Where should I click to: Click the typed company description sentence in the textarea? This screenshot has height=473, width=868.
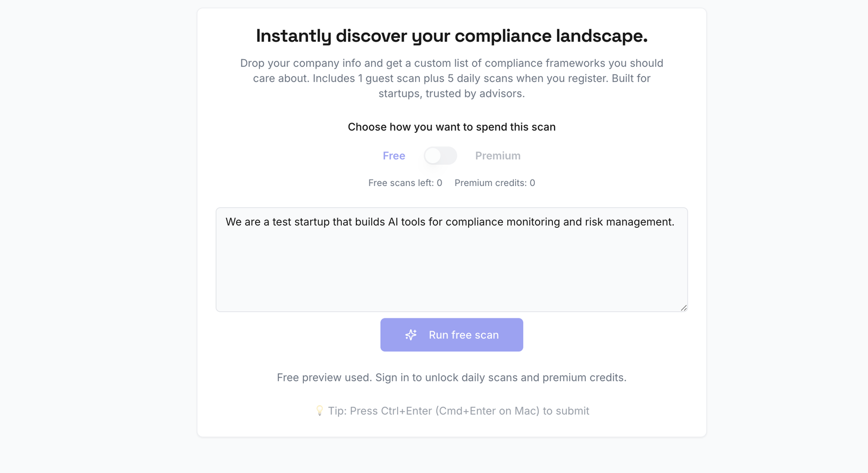pyautogui.click(x=450, y=222)
